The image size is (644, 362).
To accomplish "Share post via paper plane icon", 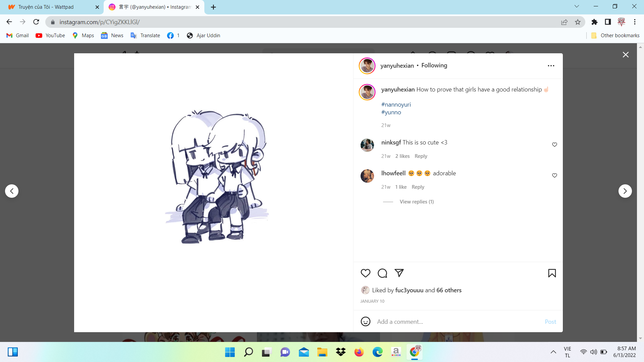I will pyautogui.click(x=399, y=273).
